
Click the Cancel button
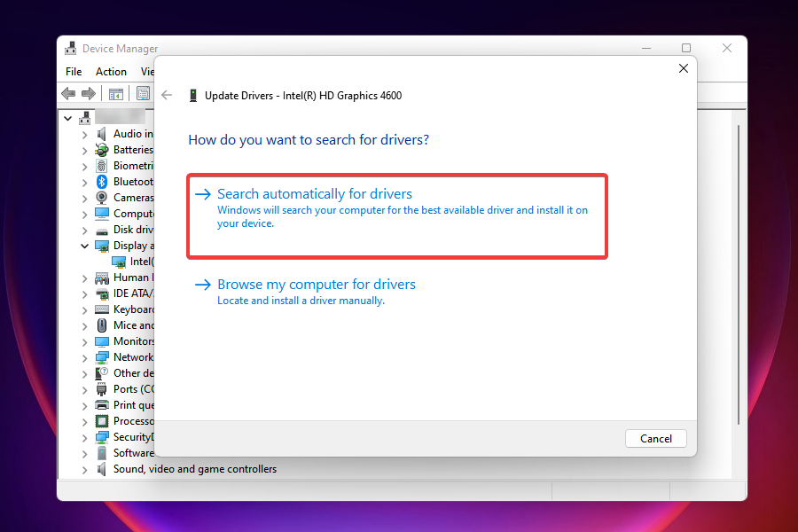[x=655, y=439]
